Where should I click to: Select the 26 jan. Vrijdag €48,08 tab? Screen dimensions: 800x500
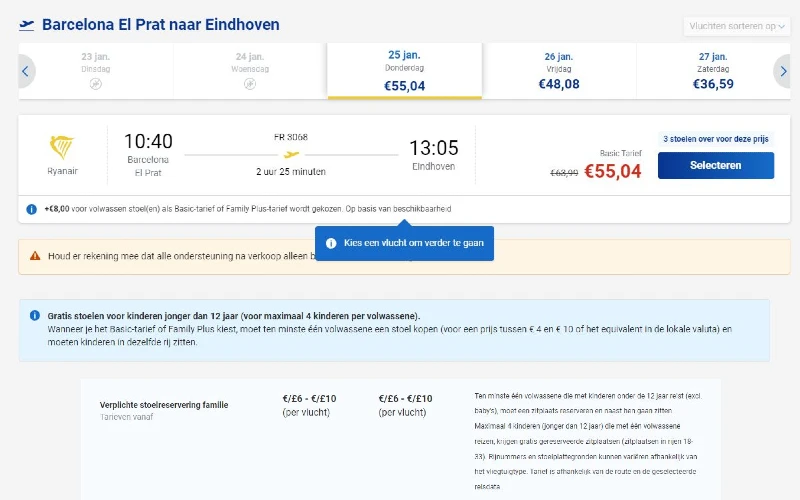coord(558,71)
